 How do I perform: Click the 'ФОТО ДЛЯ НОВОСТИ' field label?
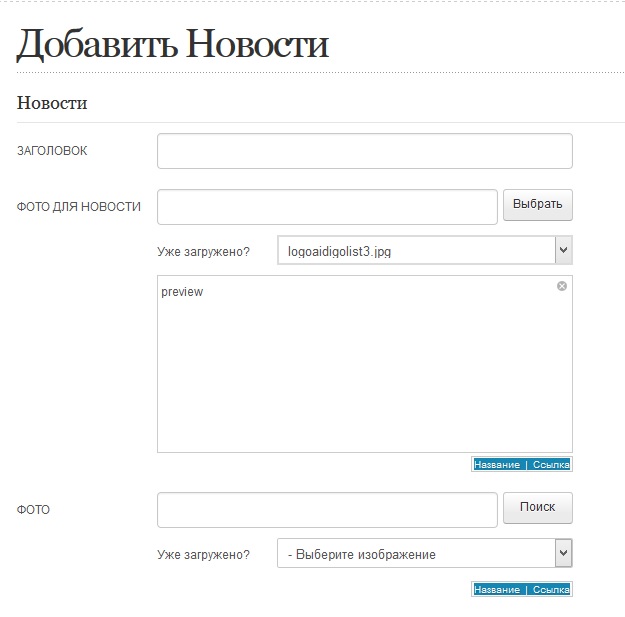79,207
